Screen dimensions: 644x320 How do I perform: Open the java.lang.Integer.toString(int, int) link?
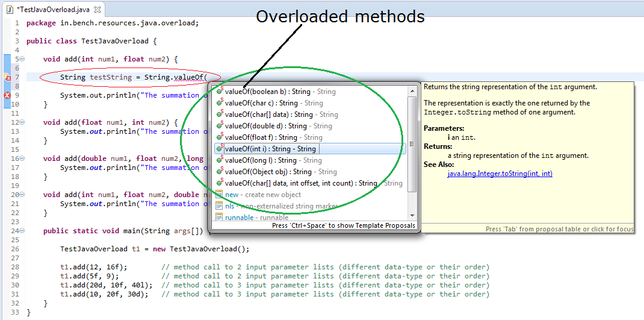click(x=500, y=174)
